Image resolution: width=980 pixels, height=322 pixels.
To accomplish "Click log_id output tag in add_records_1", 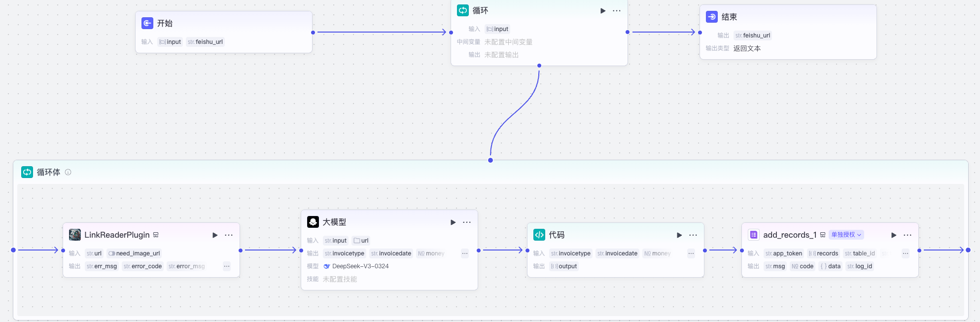I will [860, 266].
